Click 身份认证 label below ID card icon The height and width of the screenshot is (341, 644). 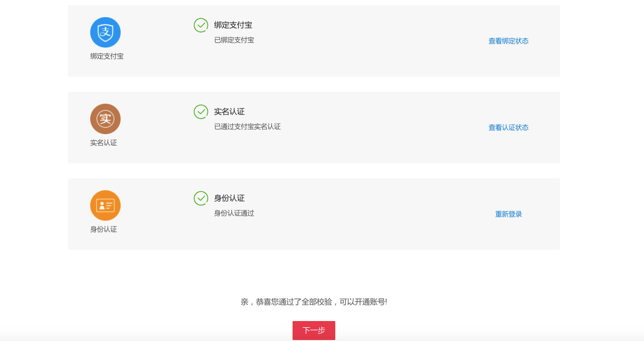pyautogui.click(x=104, y=229)
